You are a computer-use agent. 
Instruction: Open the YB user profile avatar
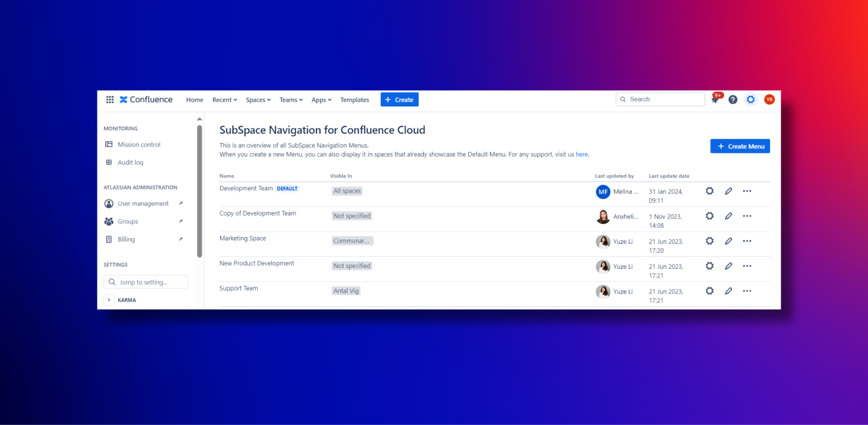pos(769,100)
